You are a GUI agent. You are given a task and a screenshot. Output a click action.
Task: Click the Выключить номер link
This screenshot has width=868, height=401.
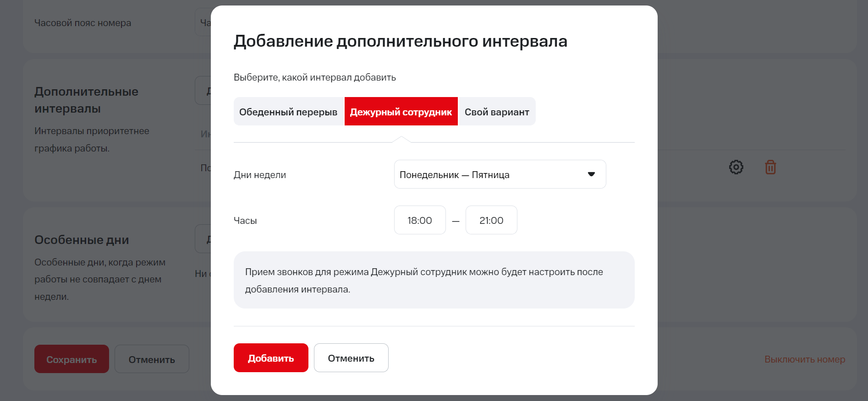804,359
